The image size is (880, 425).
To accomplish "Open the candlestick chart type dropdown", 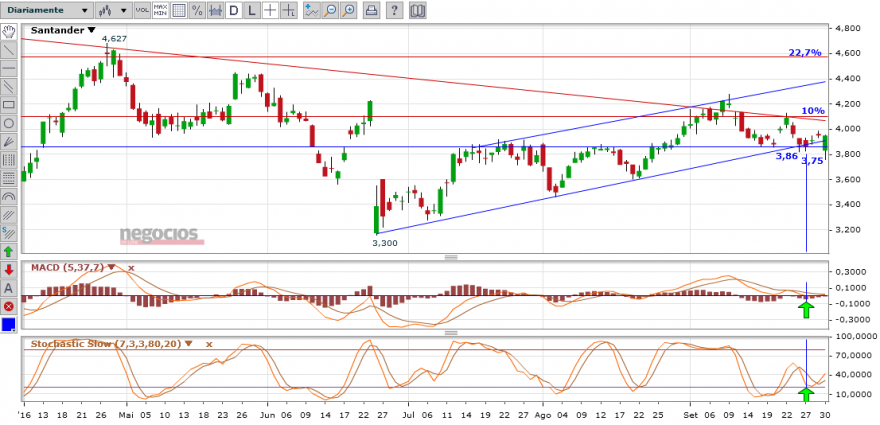I will click(x=113, y=10).
